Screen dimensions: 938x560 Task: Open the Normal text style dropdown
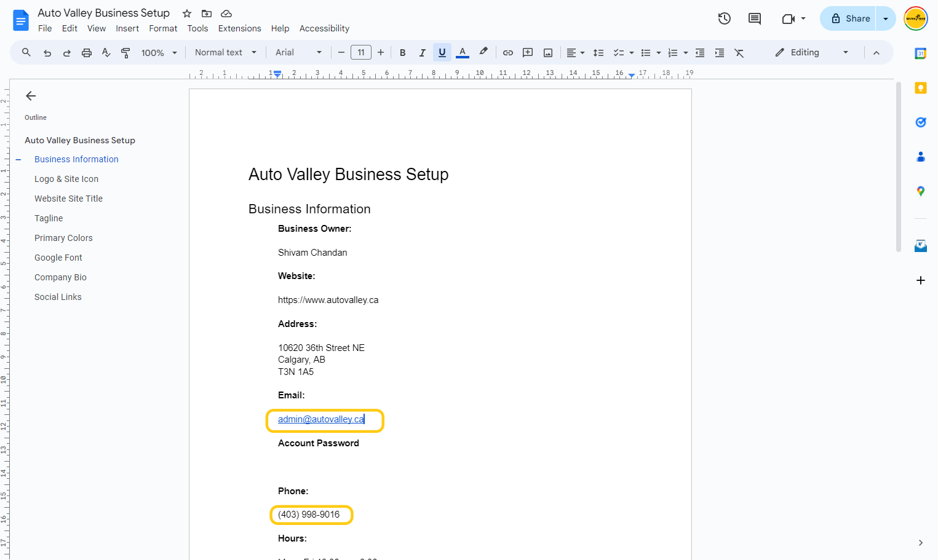click(x=226, y=53)
